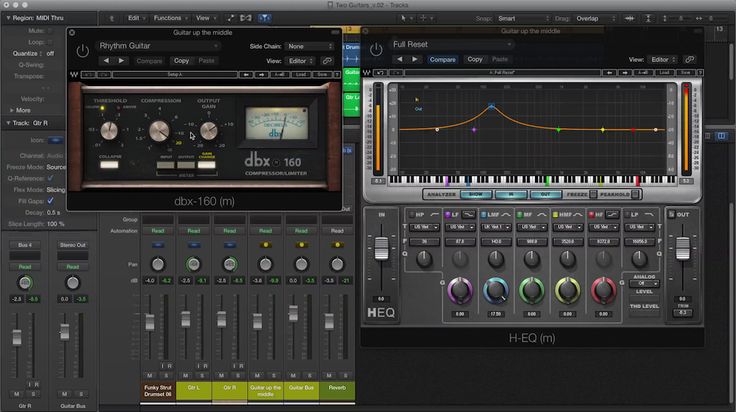Open the Analog Off dropdown in H-EQ
Screen dimensions: 736x412
point(644,283)
